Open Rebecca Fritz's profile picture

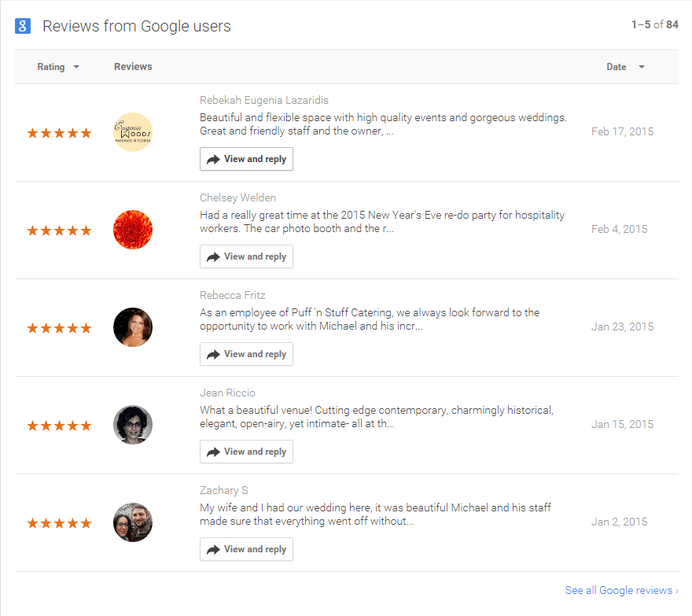[133, 327]
